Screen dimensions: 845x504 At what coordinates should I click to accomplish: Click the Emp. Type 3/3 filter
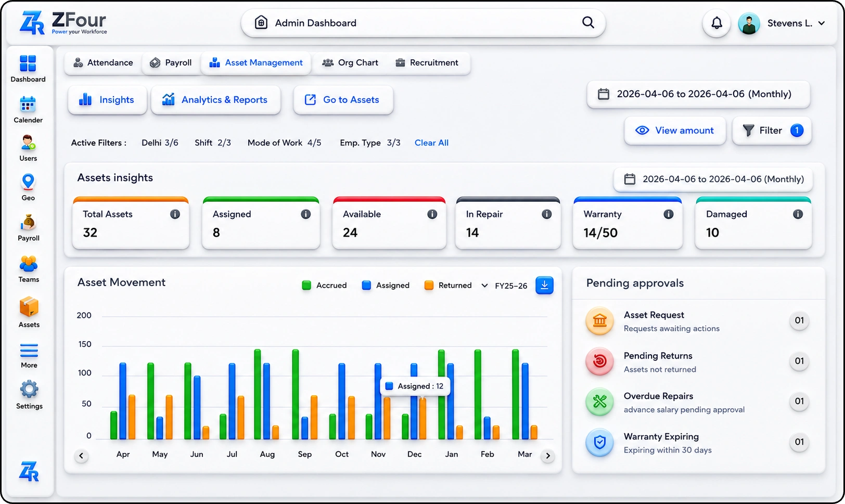[x=370, y=143]
